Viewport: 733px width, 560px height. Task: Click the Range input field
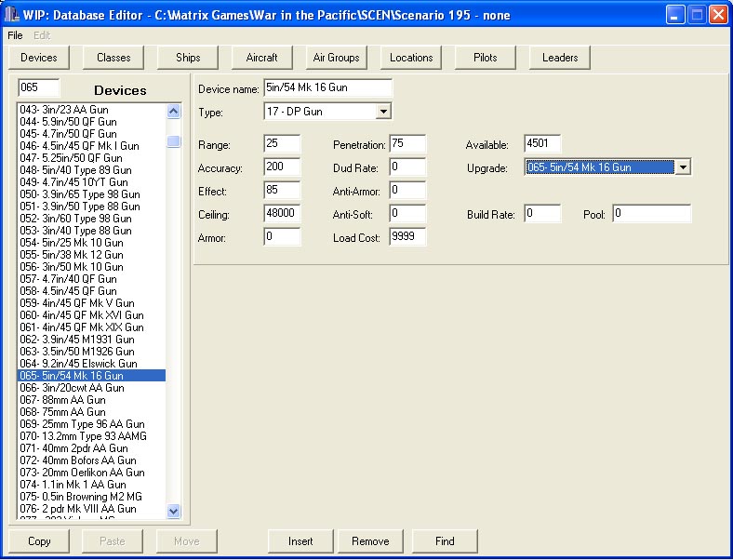point(282,144)
